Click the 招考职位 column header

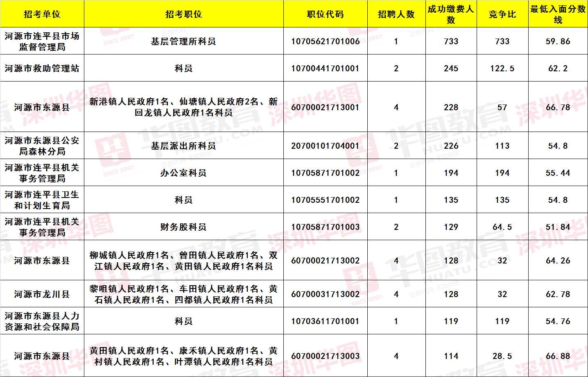(184, 14)
